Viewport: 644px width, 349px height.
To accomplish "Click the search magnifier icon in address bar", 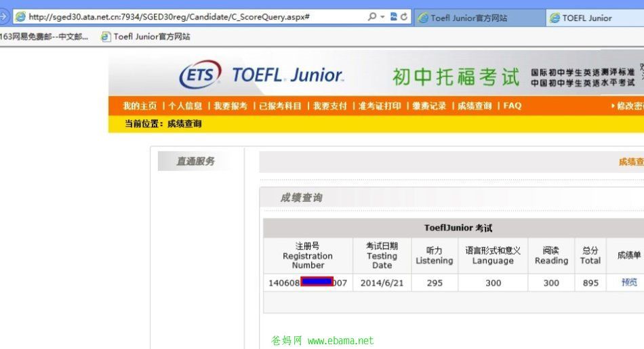I will 372,16.
